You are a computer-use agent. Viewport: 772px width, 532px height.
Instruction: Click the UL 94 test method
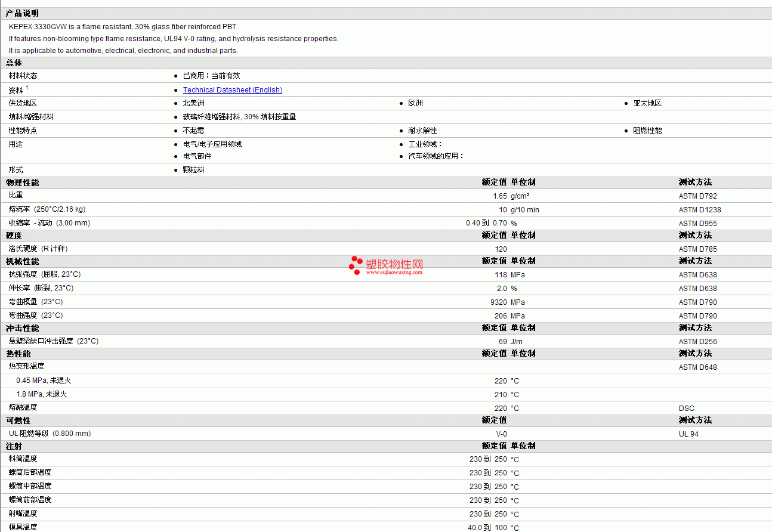pos(688,434)
